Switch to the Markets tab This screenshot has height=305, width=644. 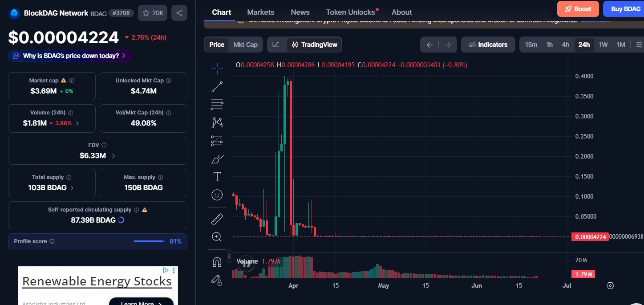tap(261, 12)
